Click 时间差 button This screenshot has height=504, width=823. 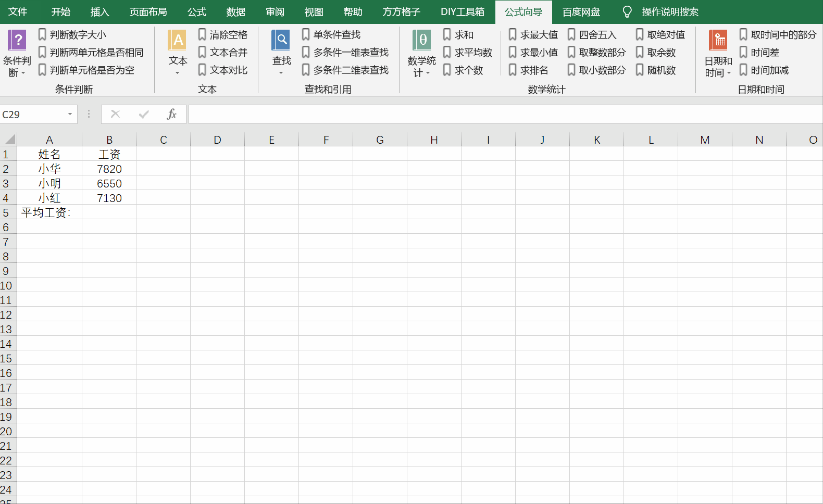tap(759, 52)
